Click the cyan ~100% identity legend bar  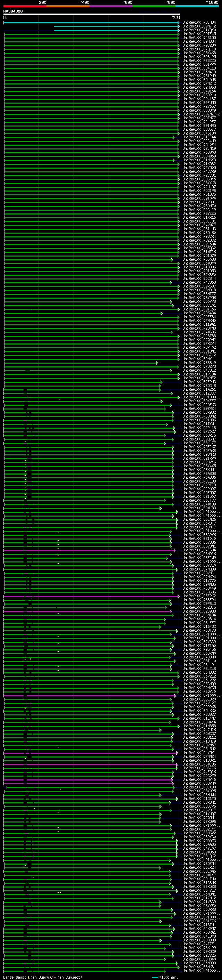click(x=197, y=7)
